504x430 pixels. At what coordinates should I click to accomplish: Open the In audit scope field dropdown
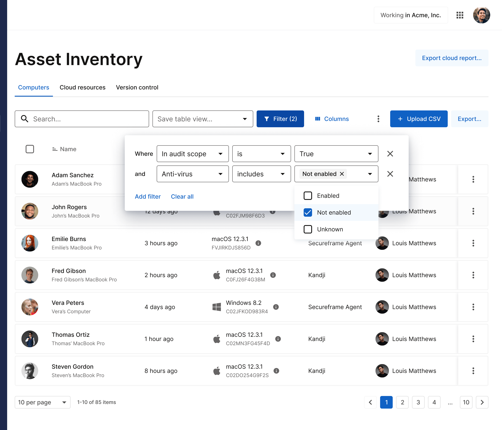[192, 154]
